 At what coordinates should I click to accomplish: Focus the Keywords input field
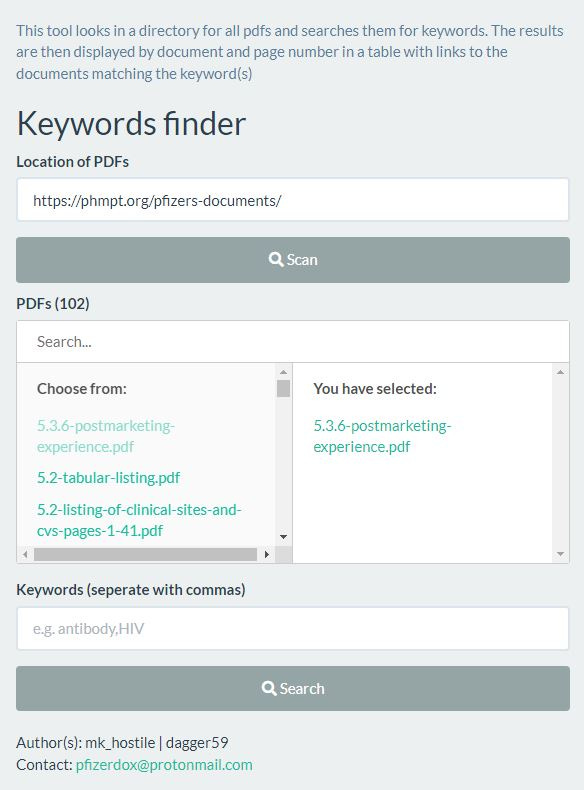(293, 628)
